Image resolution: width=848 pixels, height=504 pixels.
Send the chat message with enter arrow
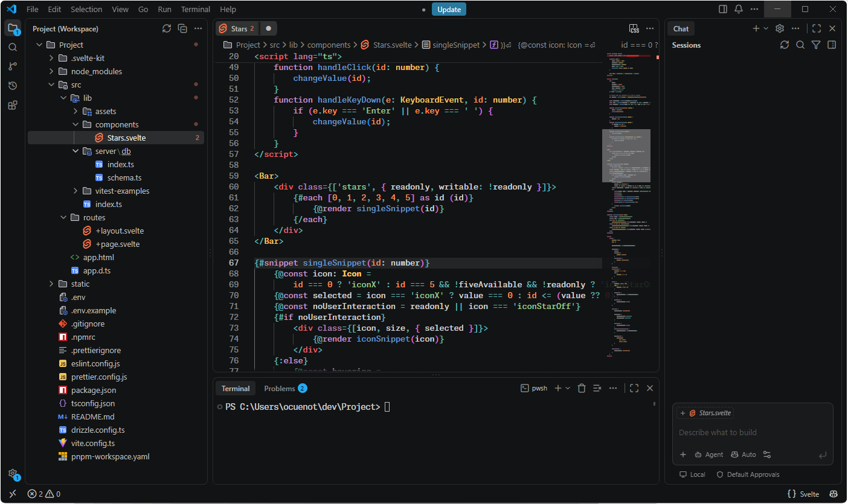(822, 455)
